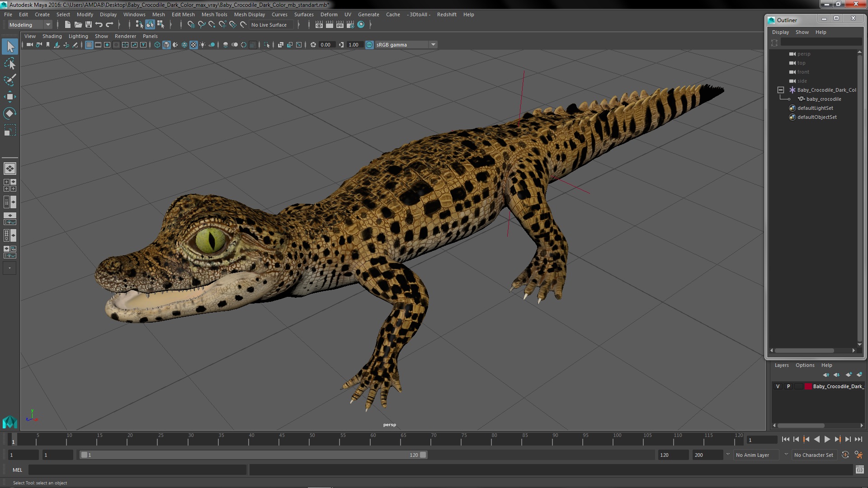Open the Modeling menu set dropdown
Image resolution: width=868 pixels, height=488 pixels.
(30, 25)
